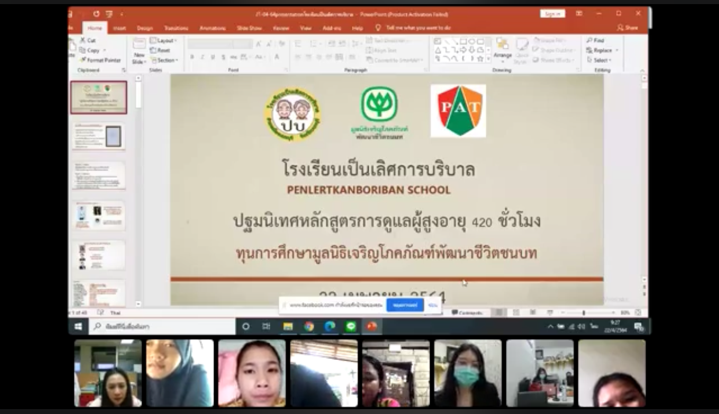Expand the Copy options arrow
The image size is (719, 414).
click(105, 50)
